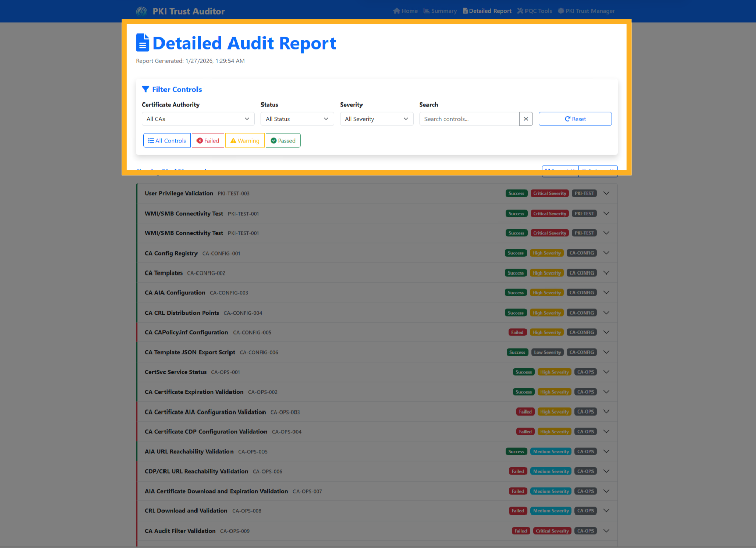Select the Failed filter toggle

coord(208,140)
